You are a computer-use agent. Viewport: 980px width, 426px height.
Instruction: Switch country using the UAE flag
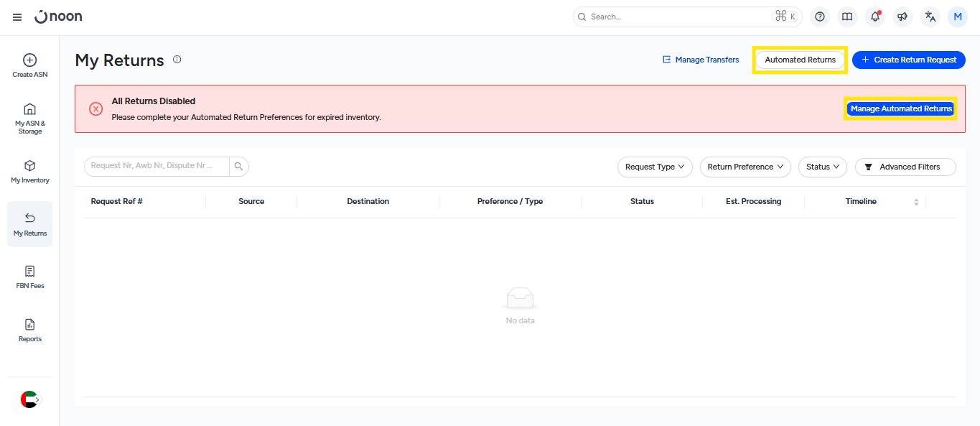[29, 399]
